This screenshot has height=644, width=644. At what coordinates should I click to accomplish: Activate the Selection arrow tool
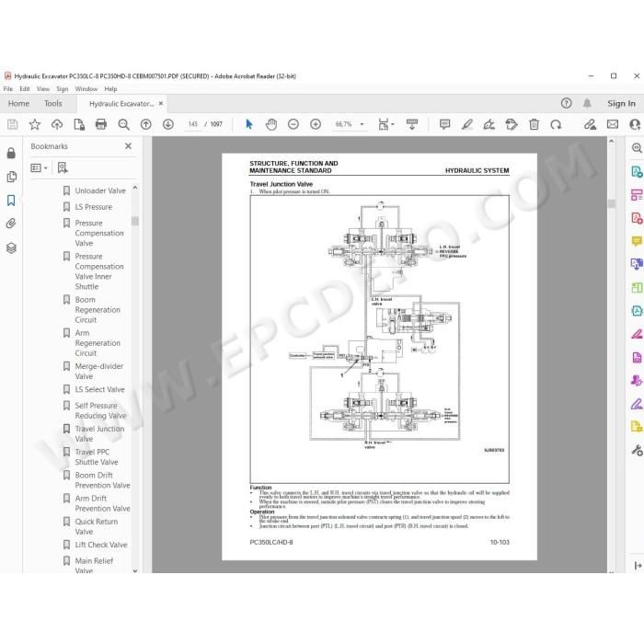pyautogui.click(x=249, y=124)
